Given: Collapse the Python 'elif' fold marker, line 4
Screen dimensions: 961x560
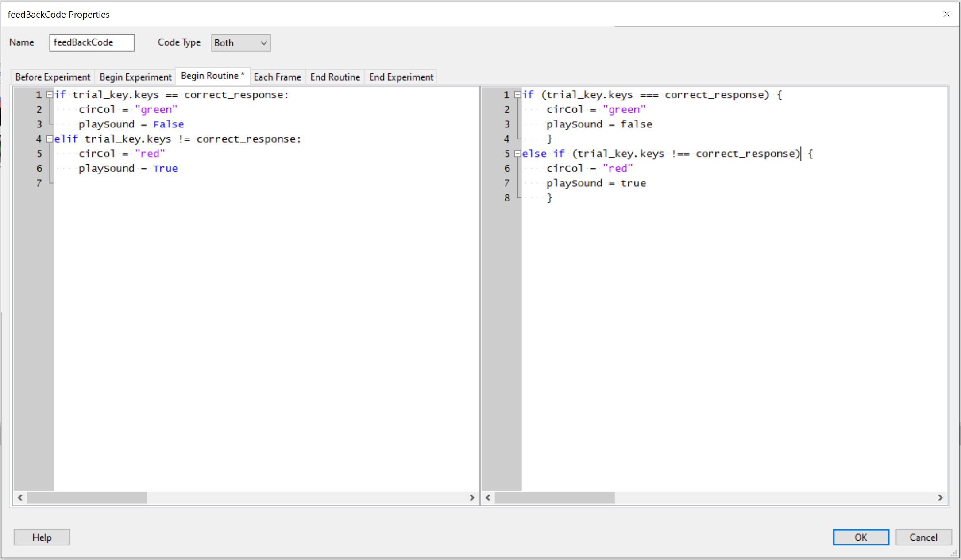Looking at the screenshot, I should [50, 139].
